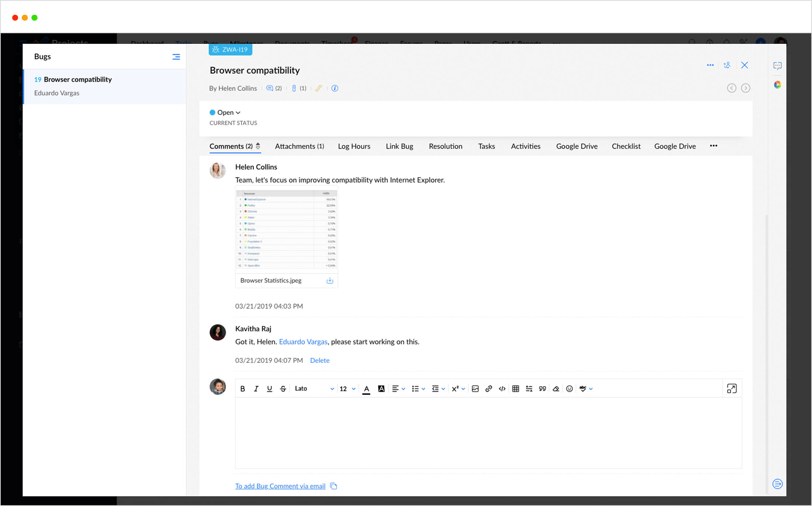Image resolution: width=812 pixels, height=506 pixels.
Task: Expand the comment editor to fullscreen
Action: [x=732, y=389]
